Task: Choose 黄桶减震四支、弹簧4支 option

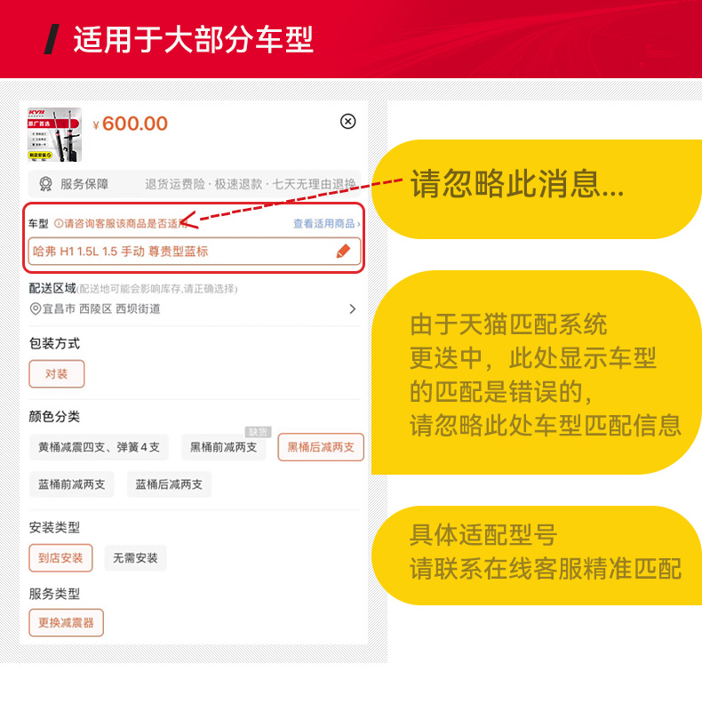Action: [99, 447]
